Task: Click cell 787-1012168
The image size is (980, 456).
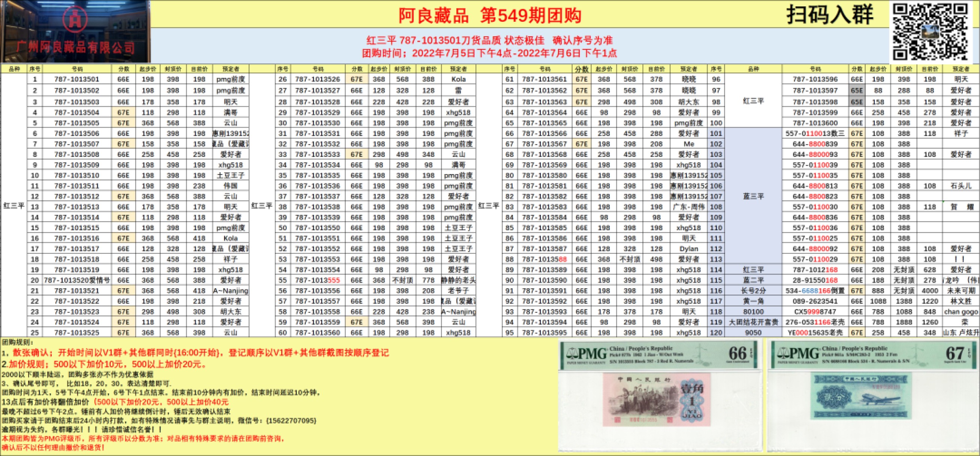Action: [815, 270]
